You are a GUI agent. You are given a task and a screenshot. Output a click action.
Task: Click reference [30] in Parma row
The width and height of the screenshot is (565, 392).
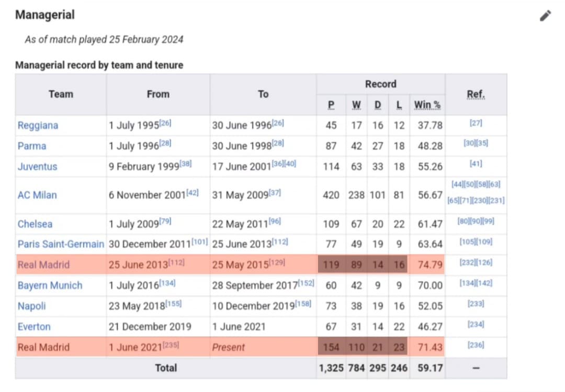coord(469,143)
